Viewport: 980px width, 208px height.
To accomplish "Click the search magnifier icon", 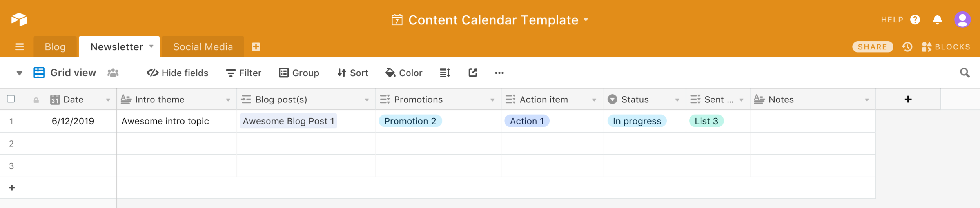I will [965, 73].
